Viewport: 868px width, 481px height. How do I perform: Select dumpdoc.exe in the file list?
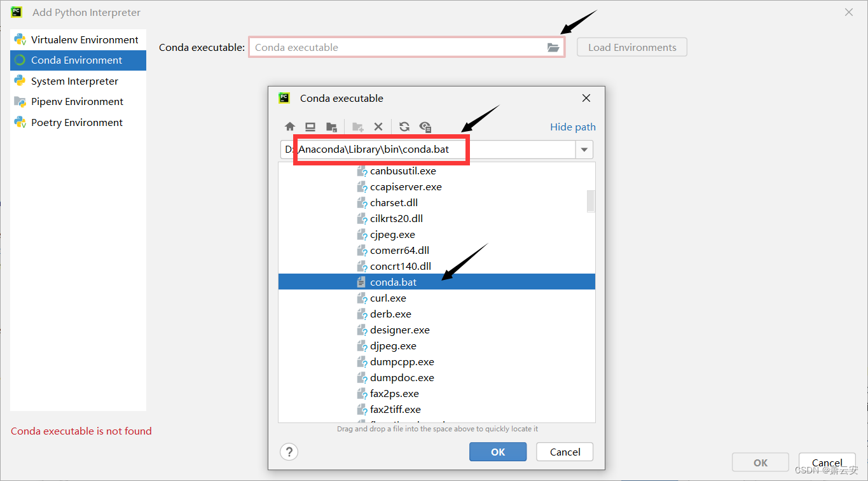pos(436,377)
